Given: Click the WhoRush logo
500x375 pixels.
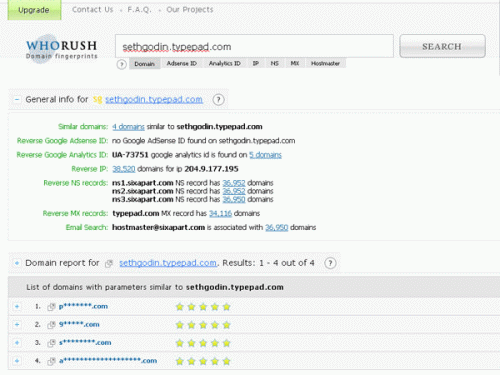Looking at the screenshot, I should point(62,49).
